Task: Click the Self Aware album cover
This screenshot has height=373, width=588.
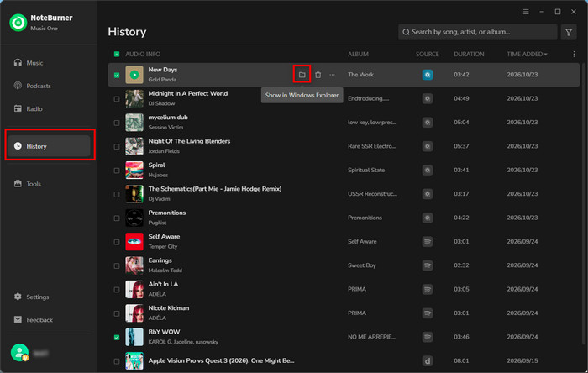Action: tap(134, 241)
